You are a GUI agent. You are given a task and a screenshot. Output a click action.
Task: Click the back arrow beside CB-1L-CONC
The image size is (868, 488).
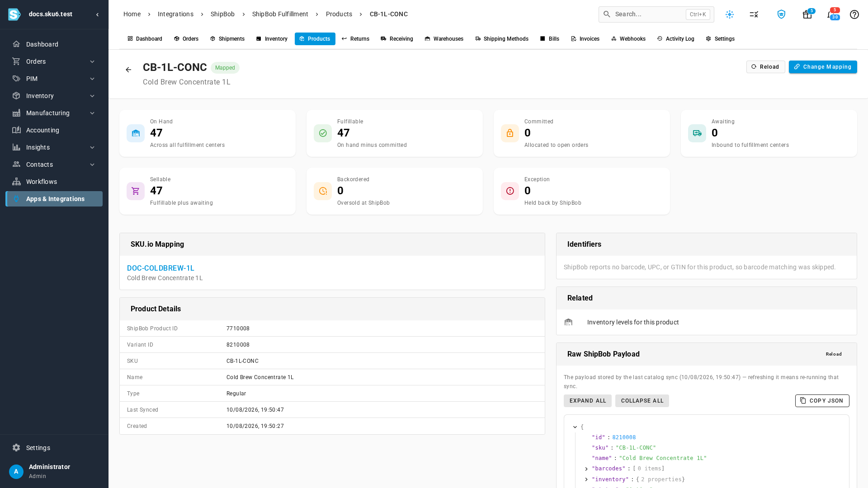128,70
